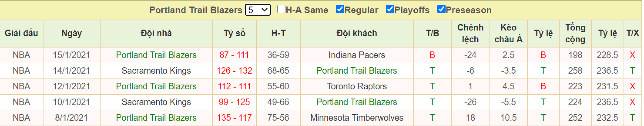Click the 87 - 111 score
The height and width of the screenshot is (126, 644).
pyautogui.click(x=234, y=55)
